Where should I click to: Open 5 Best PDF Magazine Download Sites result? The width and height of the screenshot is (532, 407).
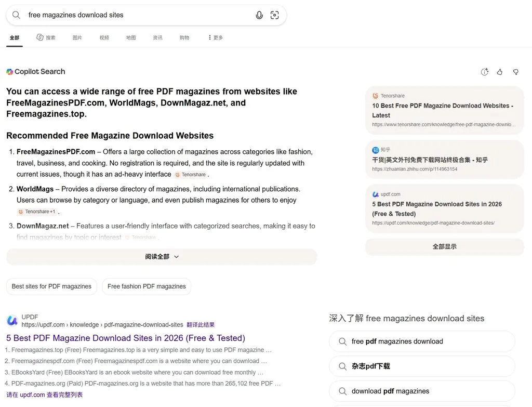[126, 338]
